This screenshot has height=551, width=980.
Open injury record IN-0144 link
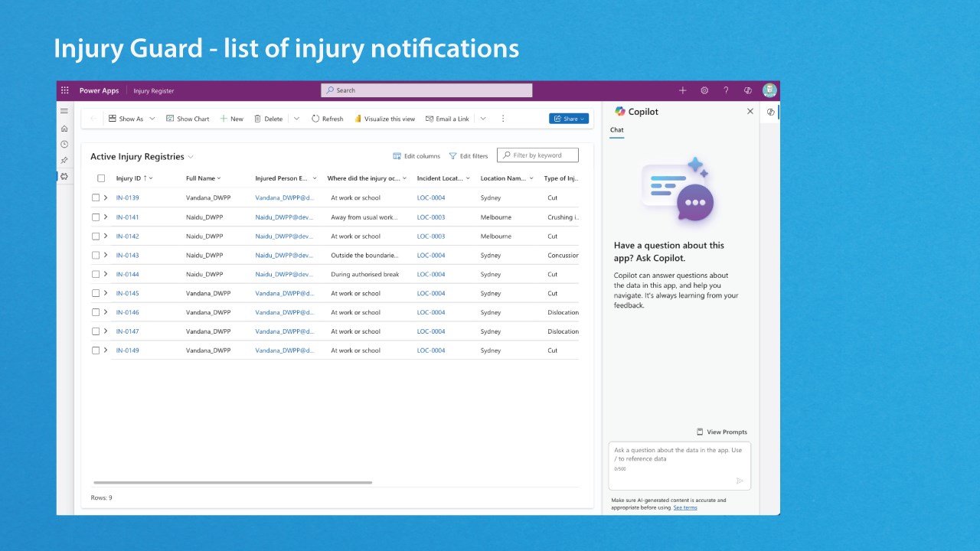(x=128, y=274)
